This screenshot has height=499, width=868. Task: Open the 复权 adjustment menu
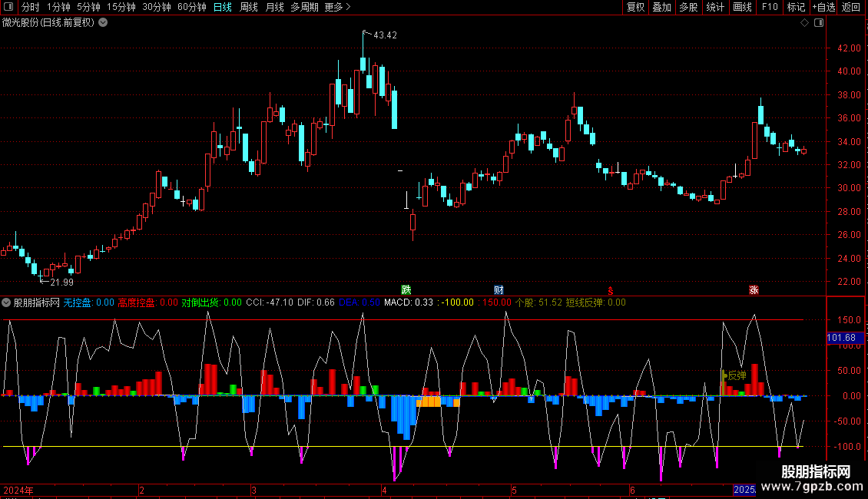(x=635, y=7)
